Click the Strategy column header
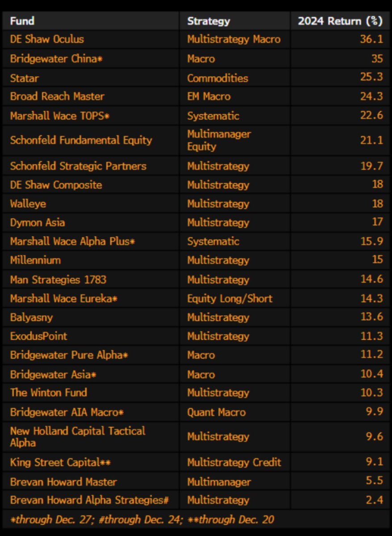Image resolution: width=392 pixels, height=536 pixels. tap(209, 21)
